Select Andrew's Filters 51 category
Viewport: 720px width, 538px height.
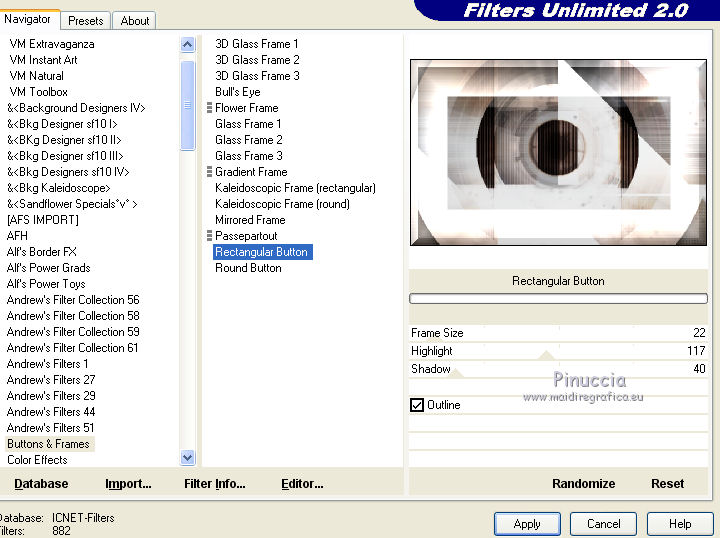pos(51,428)
